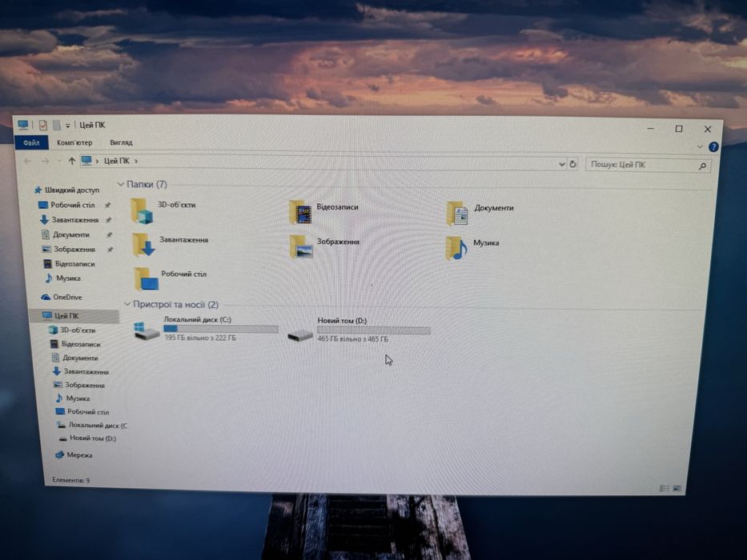Select the Відеозаписи folder icon
This screenshot has height=560, width=747.
[x=300, y=212]
